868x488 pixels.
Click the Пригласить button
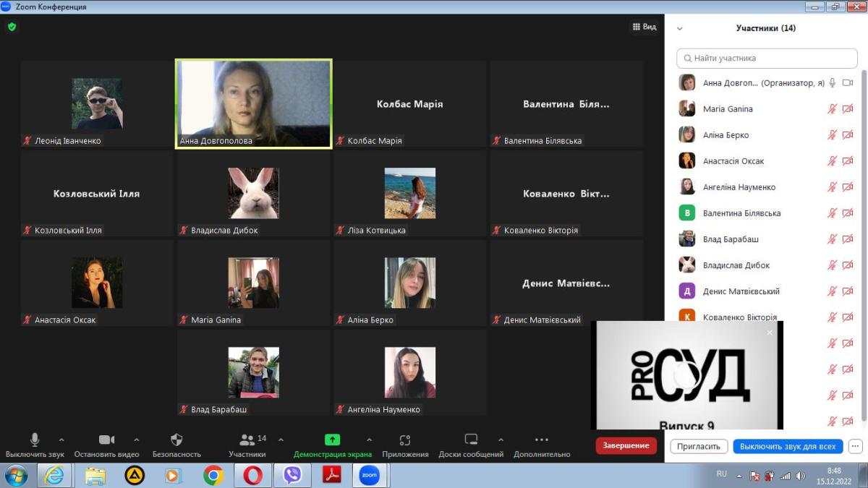(x=699, y=446)
